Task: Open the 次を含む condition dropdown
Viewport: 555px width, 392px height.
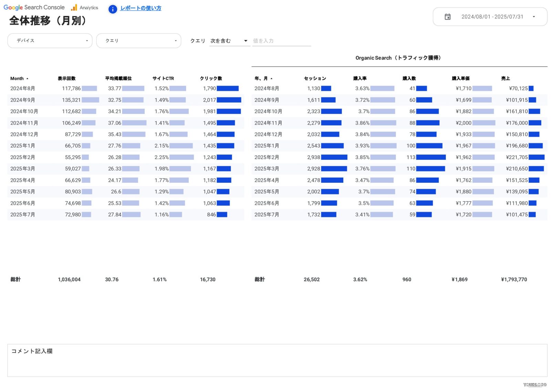Action: [229, 41]
